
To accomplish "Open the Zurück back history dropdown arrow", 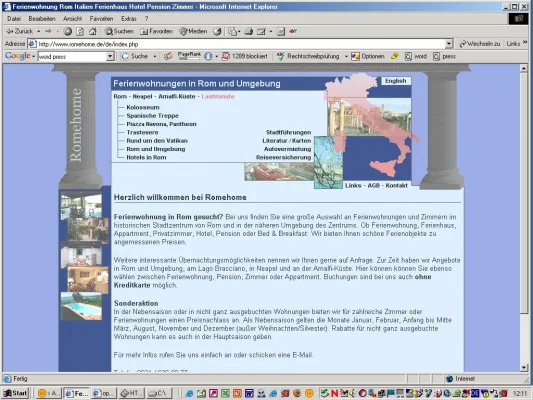I will [x=38, y=32].
